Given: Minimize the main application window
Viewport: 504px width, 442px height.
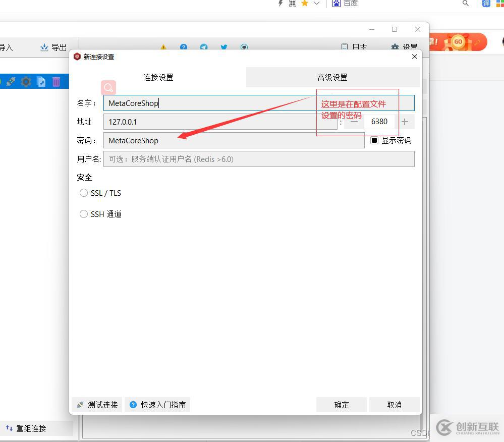Looking at the screenshot, I should coord(372,29).
